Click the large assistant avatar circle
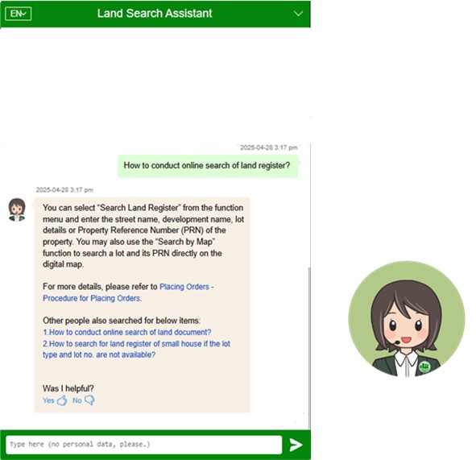 [x=407, y=319]
